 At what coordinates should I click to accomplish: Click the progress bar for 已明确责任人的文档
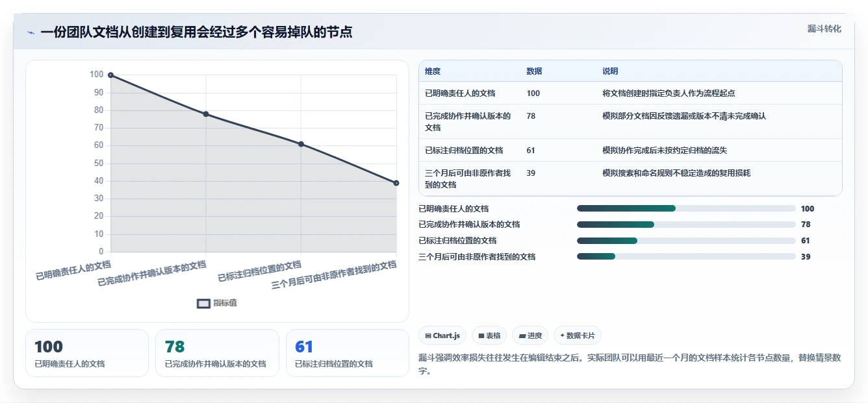point(686,208)
